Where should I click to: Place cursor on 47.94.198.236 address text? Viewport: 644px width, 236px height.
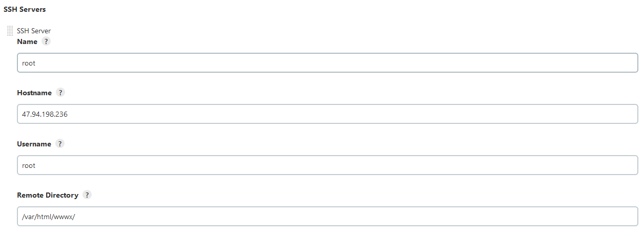pos(45,114)
